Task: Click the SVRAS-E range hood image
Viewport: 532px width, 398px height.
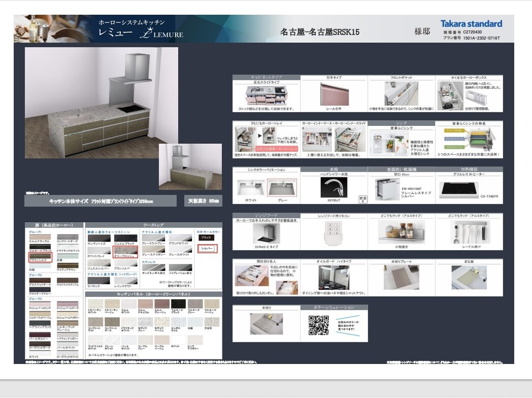Action: pyautogui.click(x=267, y=234)
